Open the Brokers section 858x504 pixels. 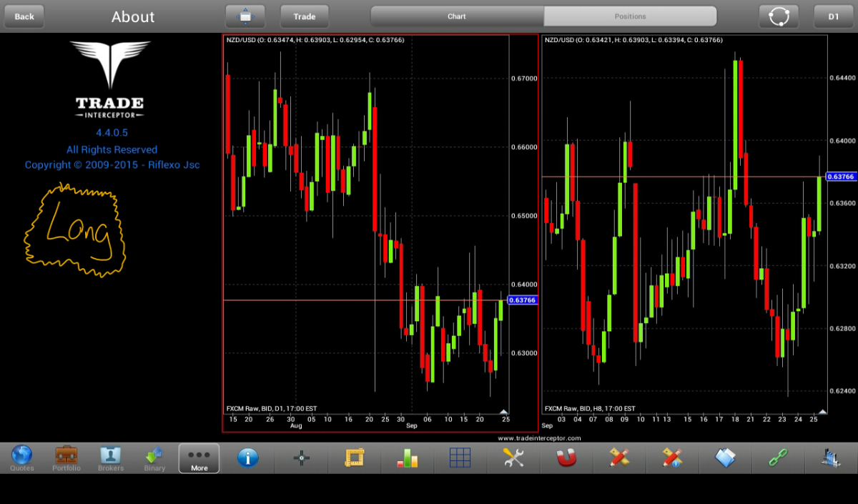tap(111, 458)
